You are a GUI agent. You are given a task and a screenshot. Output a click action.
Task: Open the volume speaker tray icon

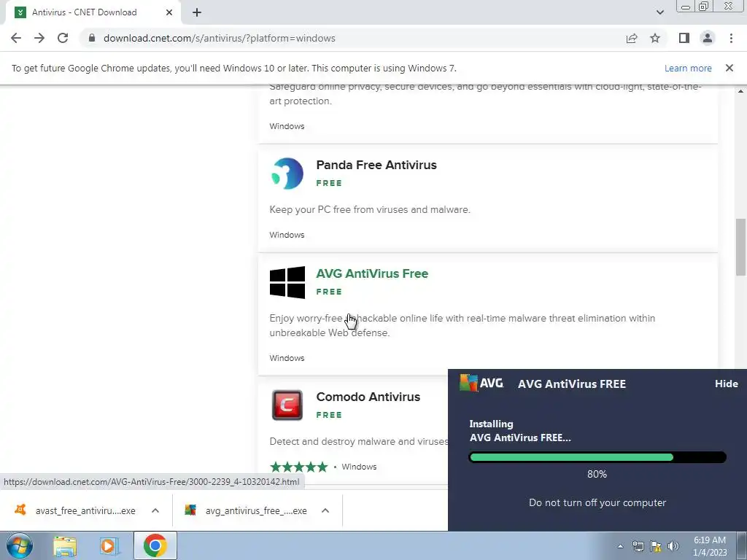pyautogui.click(x=673, y=546)
